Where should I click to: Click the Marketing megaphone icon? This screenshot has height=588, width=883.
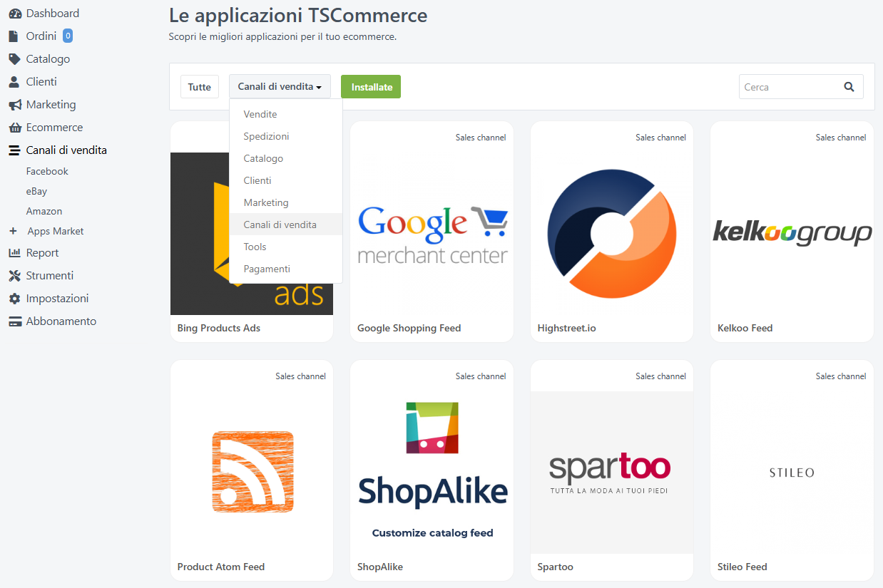click(14, 105)
